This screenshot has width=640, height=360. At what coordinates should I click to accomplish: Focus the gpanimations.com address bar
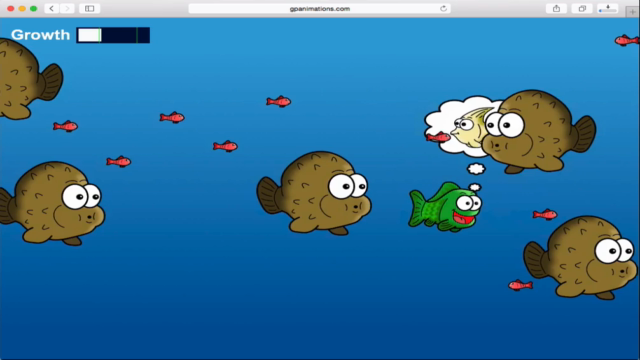320,9
